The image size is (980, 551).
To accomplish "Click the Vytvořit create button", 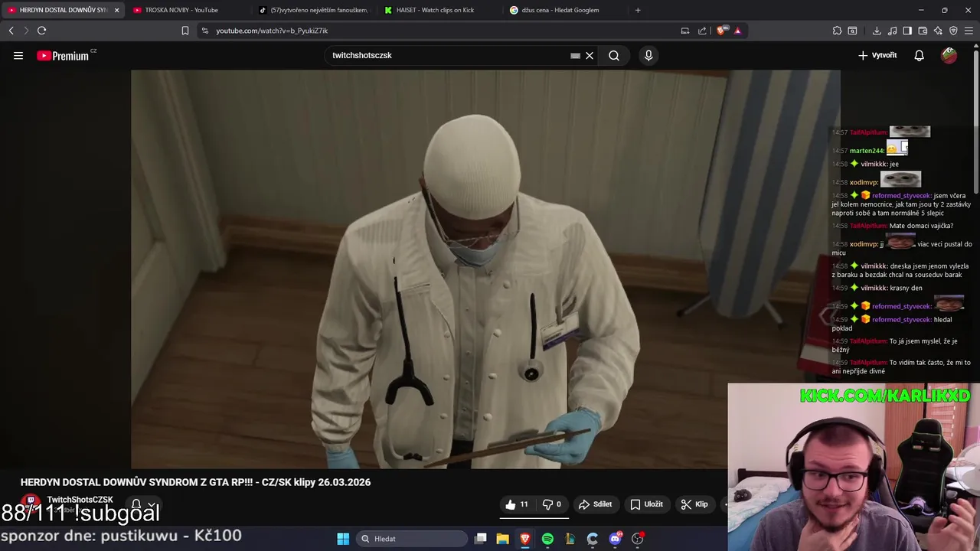I will 877,55.
